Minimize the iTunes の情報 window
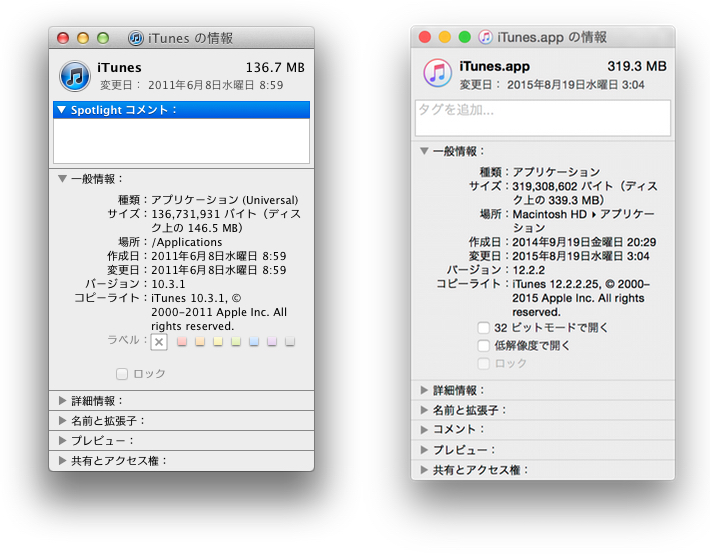Viewport: 710px width, 558px height. (x=83, y=38)
